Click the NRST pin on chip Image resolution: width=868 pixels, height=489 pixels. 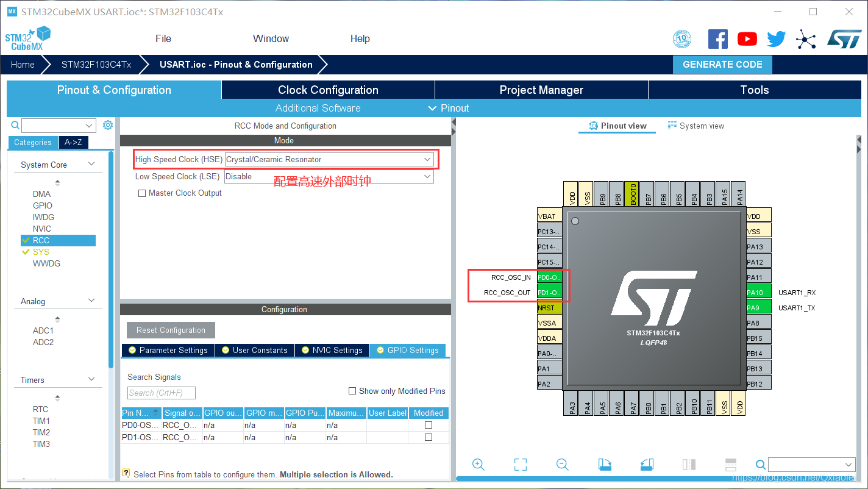click(550, 307)
